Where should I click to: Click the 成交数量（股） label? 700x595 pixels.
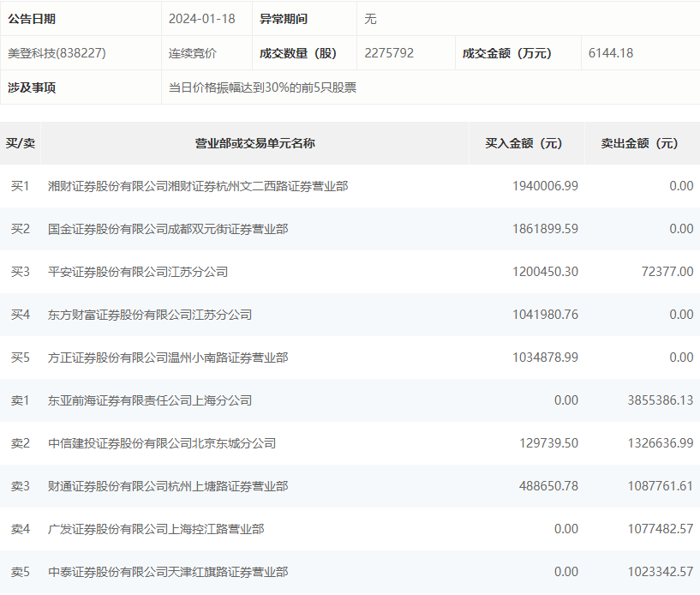point(298,53)
